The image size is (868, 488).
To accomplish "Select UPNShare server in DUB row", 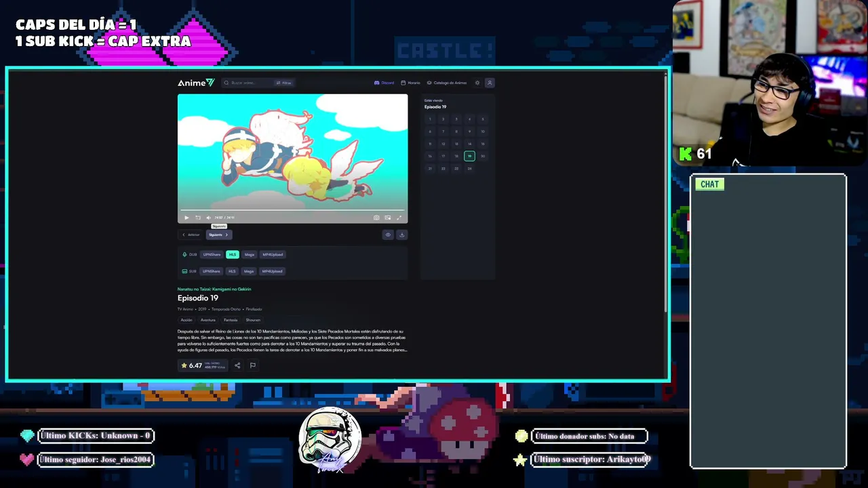I will pos(212,254).
